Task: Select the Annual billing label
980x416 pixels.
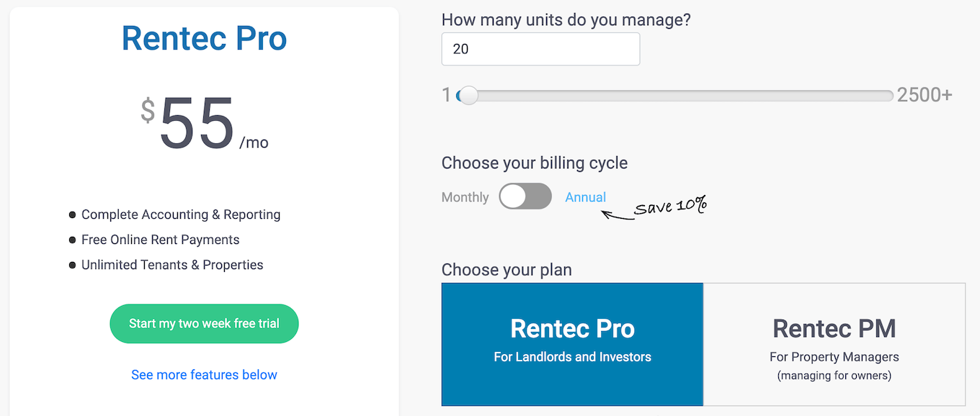Action: coord(585,197)
